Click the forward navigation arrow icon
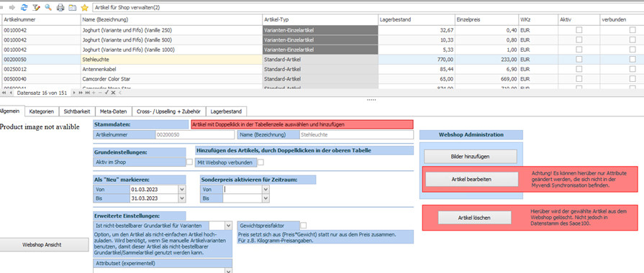The image size is (644, 273). pos(12,7)
